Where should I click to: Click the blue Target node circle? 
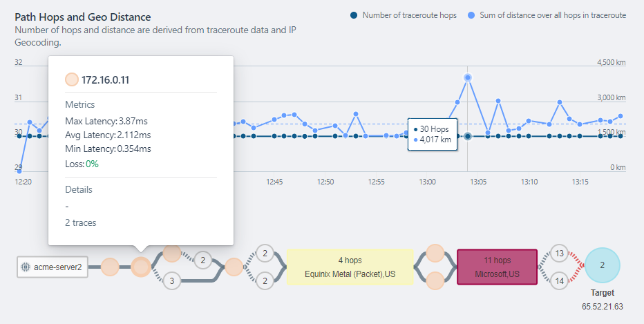(x=602, y=265)
